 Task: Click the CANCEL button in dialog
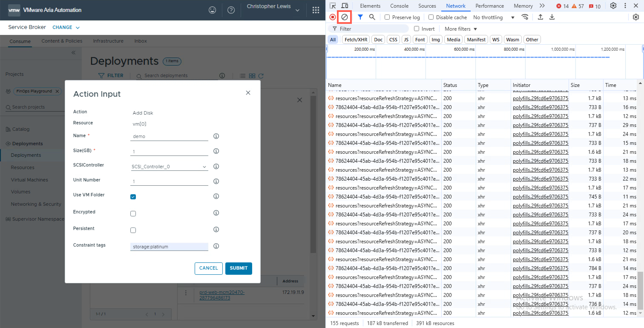pos(208,268)
